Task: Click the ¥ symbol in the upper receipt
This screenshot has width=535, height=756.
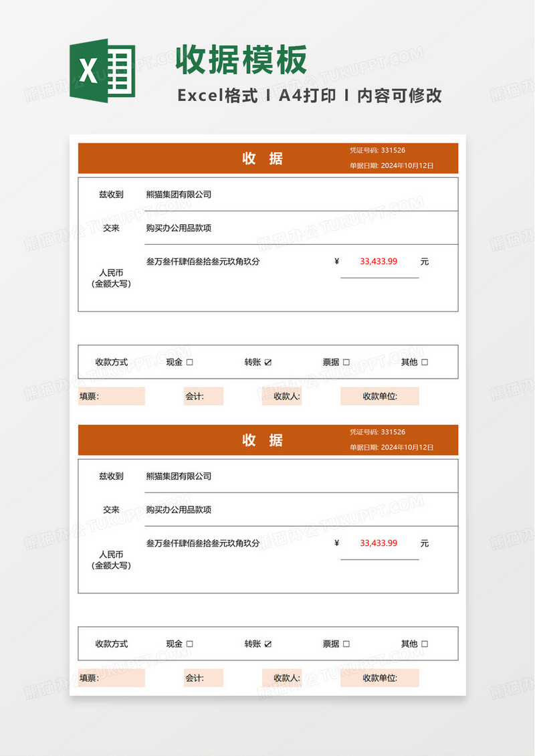Action: tap(336, 262)
